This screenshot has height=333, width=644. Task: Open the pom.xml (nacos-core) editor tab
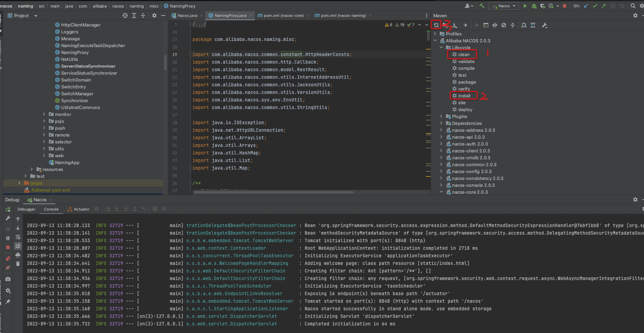pyautogui.click(x=283, y=15)
